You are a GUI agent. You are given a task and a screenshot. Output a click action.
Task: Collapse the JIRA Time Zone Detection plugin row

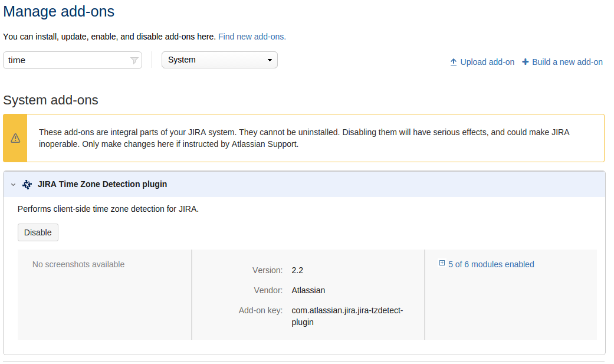point(14,184)
